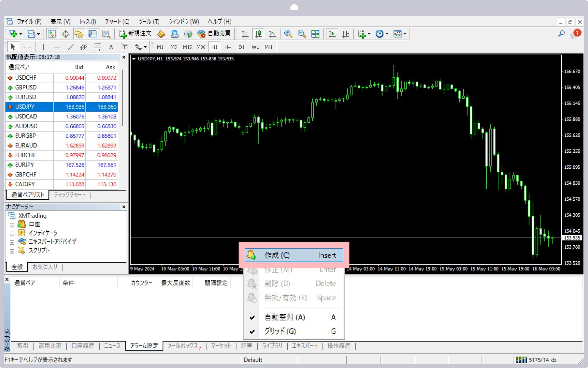Switch timeframe to MN

tap(268, 47)
